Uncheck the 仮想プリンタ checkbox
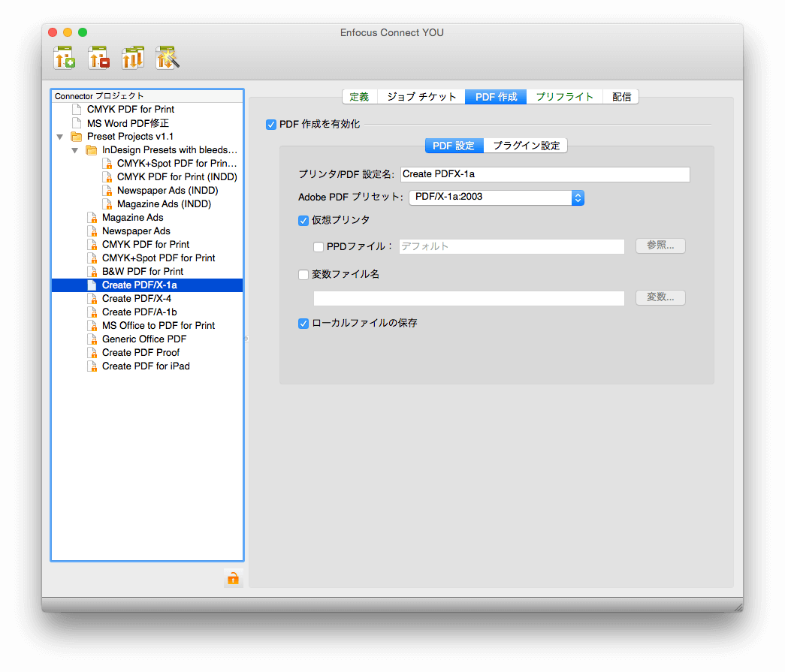This screenshot has width=785, height=672. pos(303,221)
